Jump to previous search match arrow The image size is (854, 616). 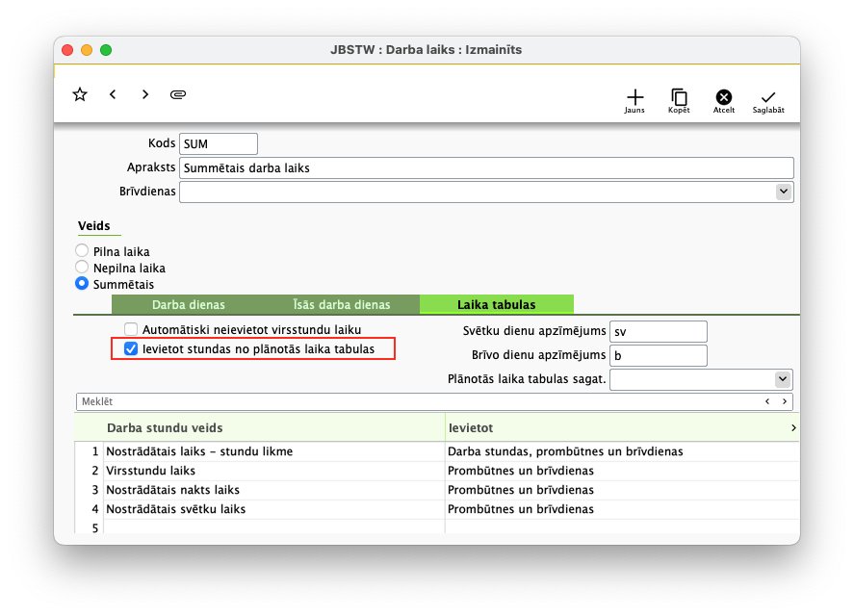pos(767,401)
